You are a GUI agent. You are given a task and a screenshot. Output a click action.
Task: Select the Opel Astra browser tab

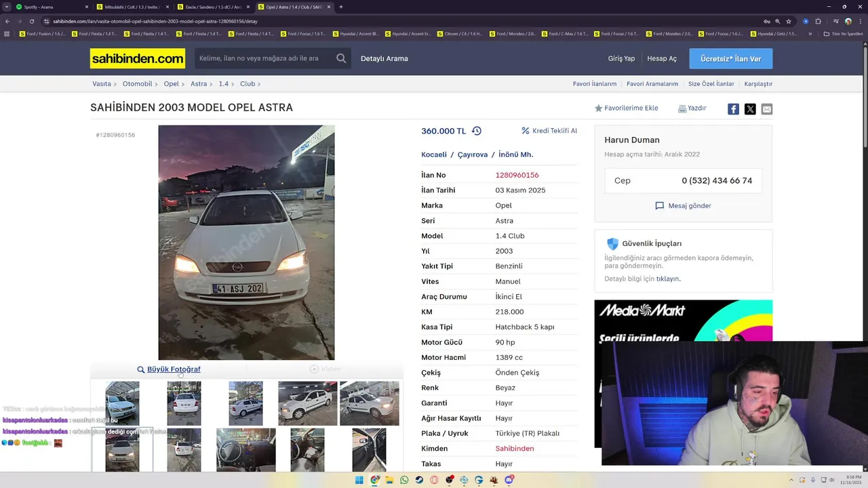(294, 7)
